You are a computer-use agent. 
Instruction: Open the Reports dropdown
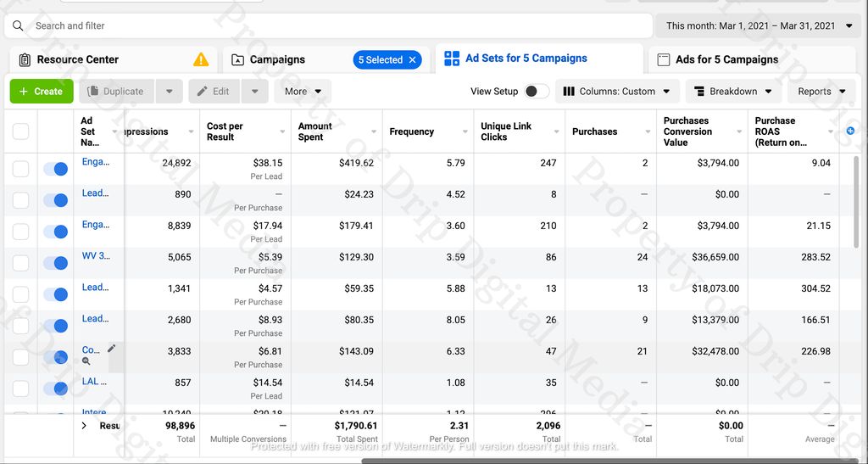pos(821,92)
